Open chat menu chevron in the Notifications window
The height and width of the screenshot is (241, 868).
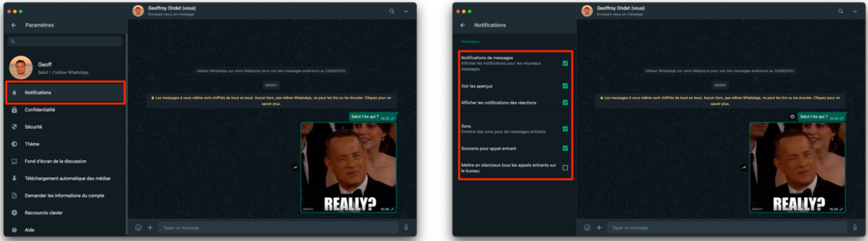[x=855, y=11]
